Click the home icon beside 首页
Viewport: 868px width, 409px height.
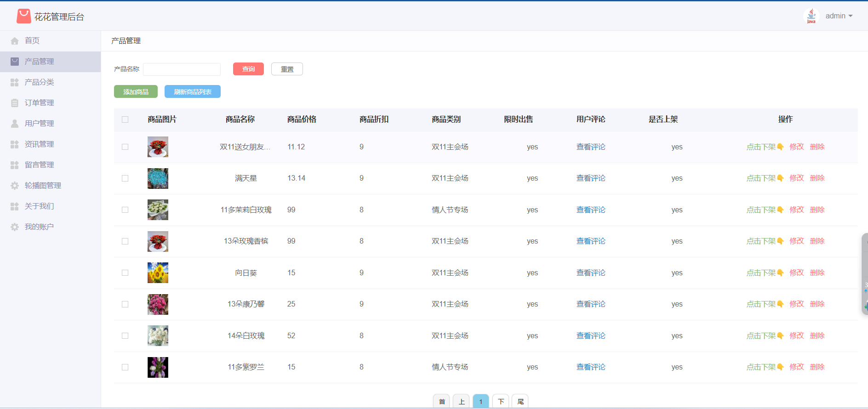(x=15, y=41)
